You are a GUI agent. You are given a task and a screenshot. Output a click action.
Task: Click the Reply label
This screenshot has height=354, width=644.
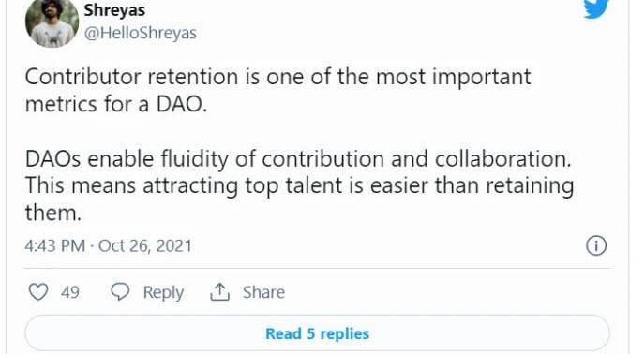point(163,292)
